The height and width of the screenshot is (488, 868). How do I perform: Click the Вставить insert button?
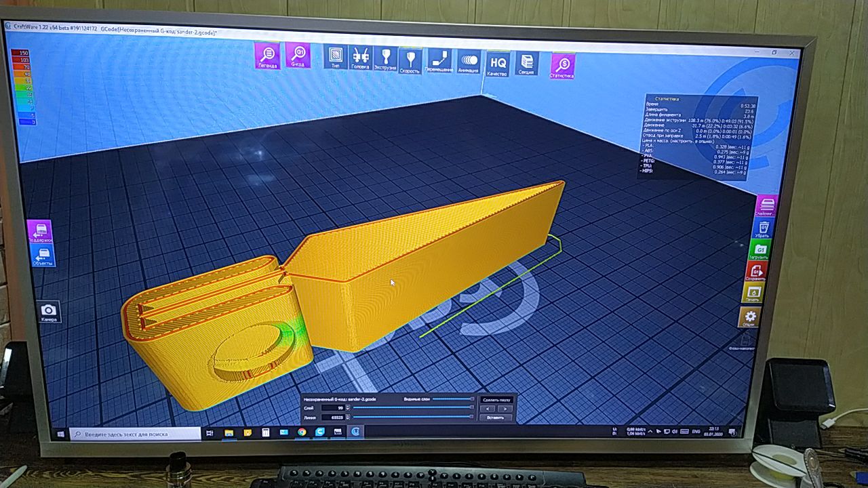496,418
